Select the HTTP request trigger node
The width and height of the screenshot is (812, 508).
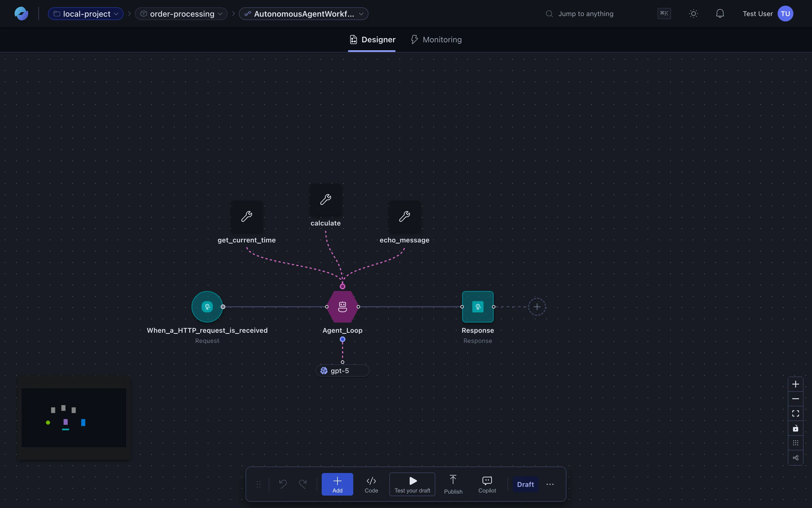[207, 307]
